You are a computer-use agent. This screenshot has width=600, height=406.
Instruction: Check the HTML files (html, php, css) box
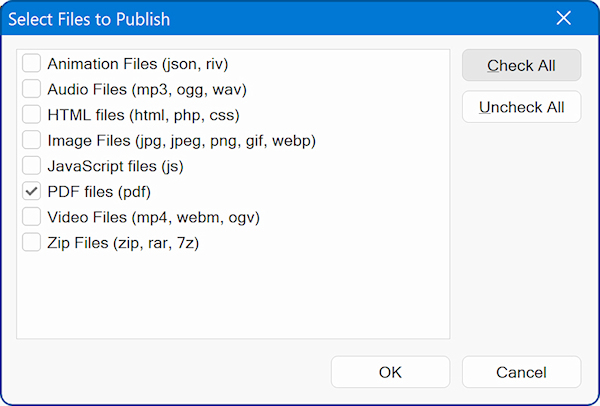[x=32, y=115]
